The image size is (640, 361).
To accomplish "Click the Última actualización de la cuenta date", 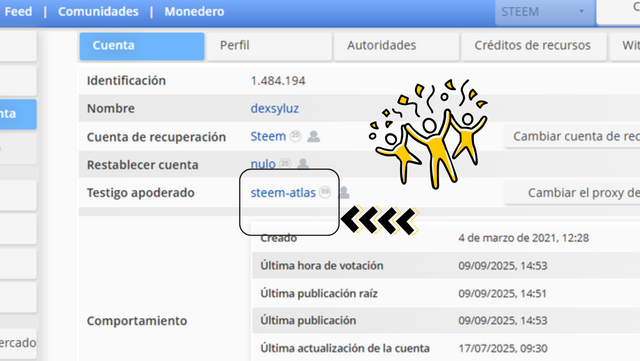I will [x=502, y=348].
